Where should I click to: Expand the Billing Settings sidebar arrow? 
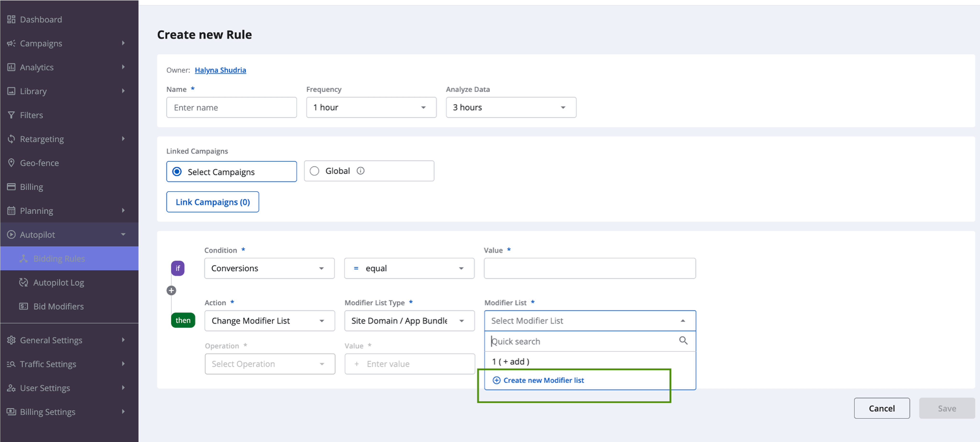coord(123,412)
